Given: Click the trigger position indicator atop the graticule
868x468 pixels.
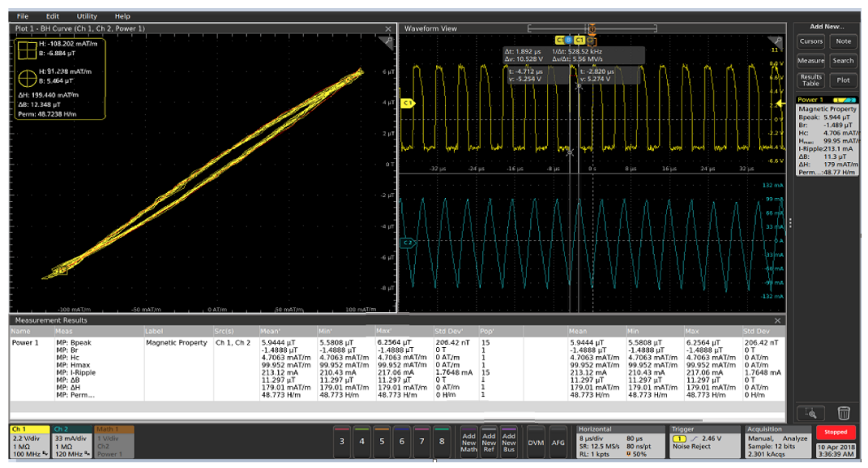Looking at the screenshot, I should pyautogui.click(x=592, y=28).
